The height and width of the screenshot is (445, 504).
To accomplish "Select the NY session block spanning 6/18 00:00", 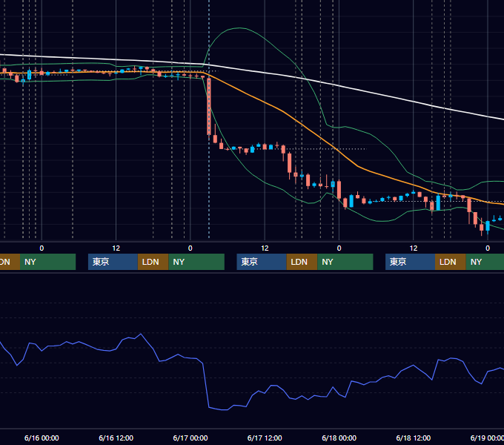I will [345, 262].
